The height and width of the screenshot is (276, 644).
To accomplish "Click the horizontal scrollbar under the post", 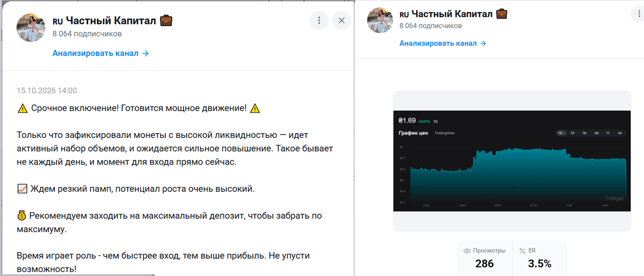I will tap(78, 275).
